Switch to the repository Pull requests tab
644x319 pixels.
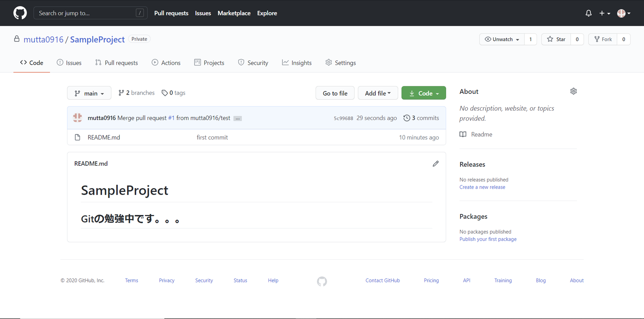[x=116, y=63]
